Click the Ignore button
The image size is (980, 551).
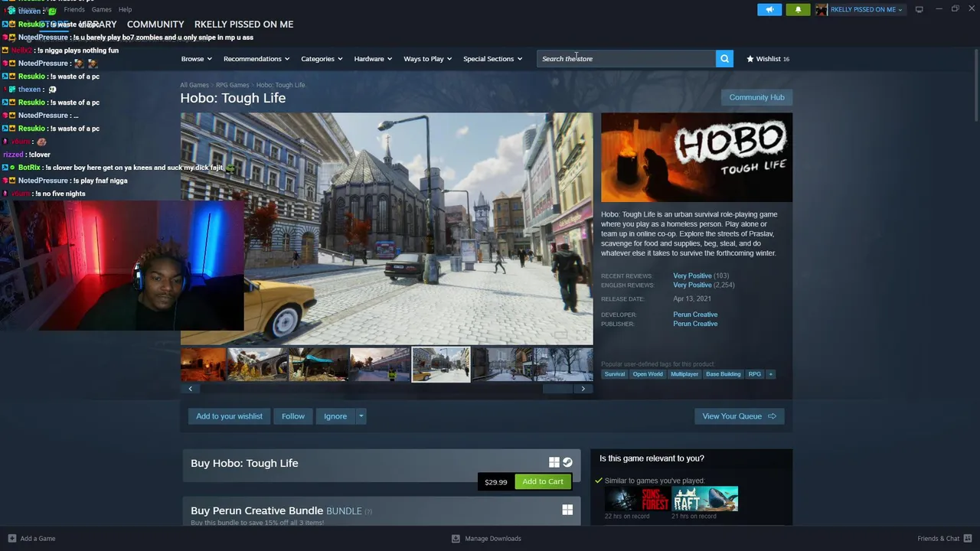[335, 416]
